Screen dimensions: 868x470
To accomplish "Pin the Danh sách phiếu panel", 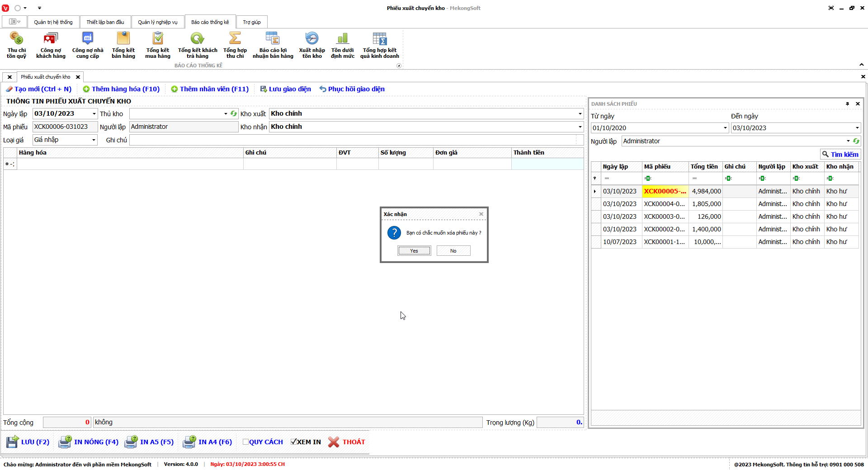I will (847, 104).
